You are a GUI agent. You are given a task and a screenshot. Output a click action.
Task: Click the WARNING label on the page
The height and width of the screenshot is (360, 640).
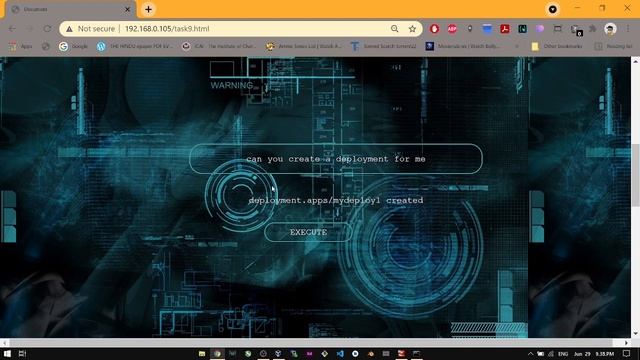[231, 85]
